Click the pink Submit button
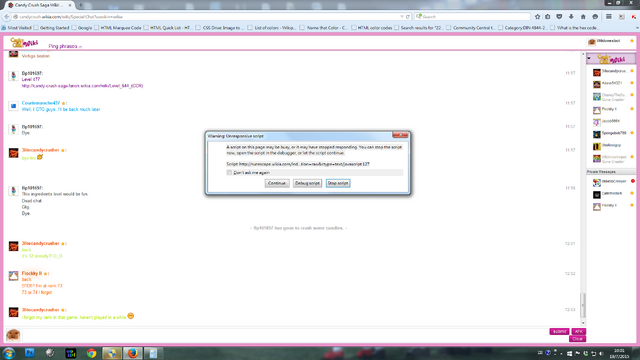 (559, 331)
